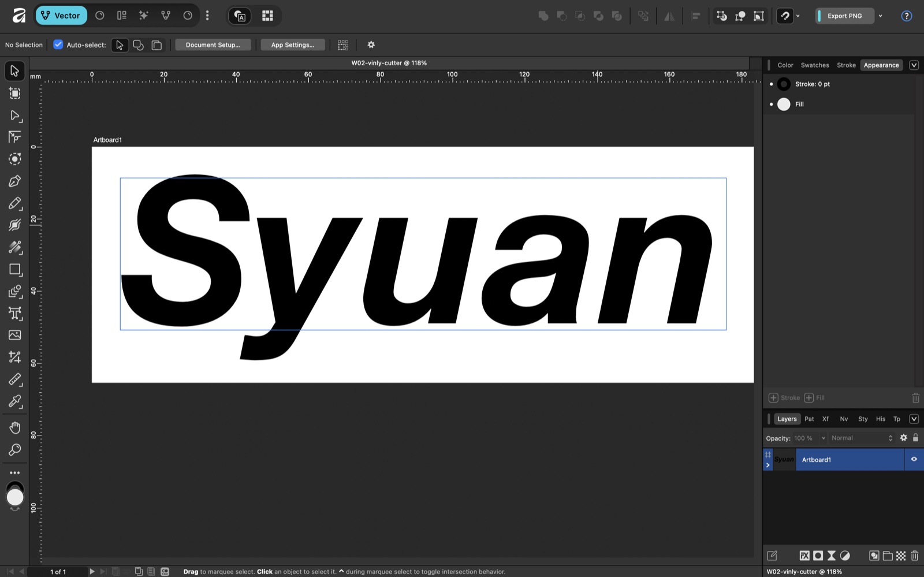Select the Node tool
The width and height of the screenshot is (924, 577).
(x=15, y=116)
